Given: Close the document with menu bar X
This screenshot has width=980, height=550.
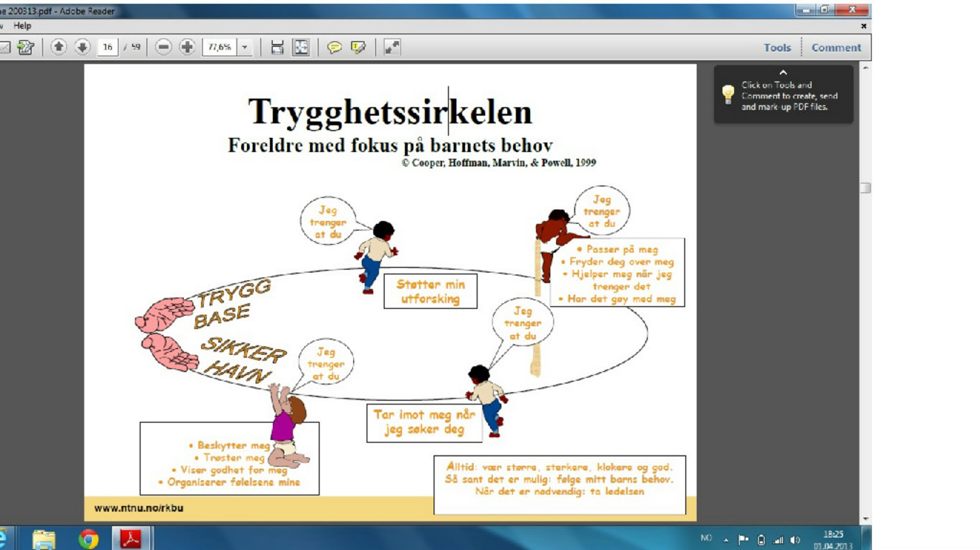Looking at the screenshot, I should click(x=863, y=26).
